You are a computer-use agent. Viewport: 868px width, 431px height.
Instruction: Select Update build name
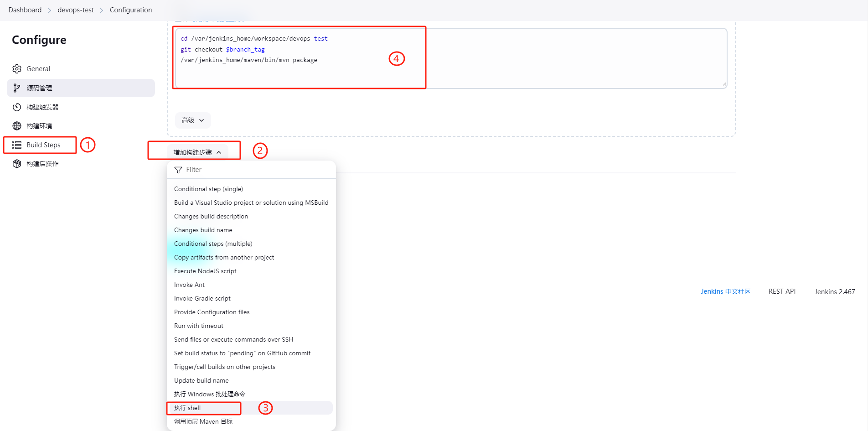tap(251, 380)
